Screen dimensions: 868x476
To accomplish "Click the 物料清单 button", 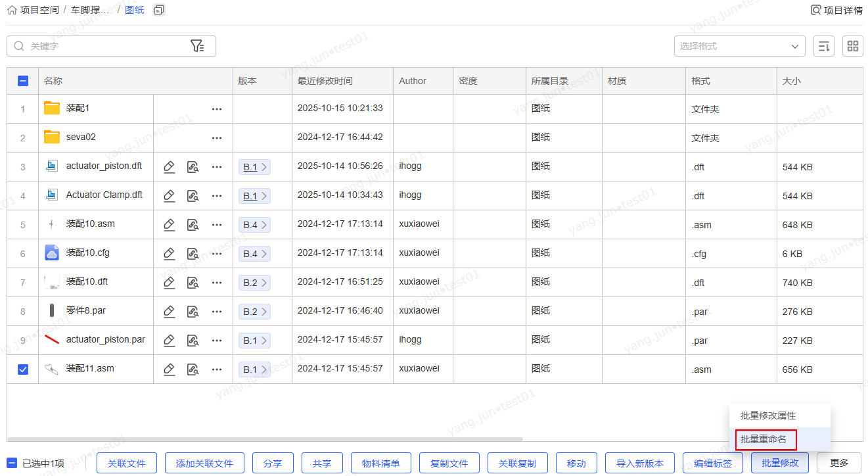I will 381,463.
